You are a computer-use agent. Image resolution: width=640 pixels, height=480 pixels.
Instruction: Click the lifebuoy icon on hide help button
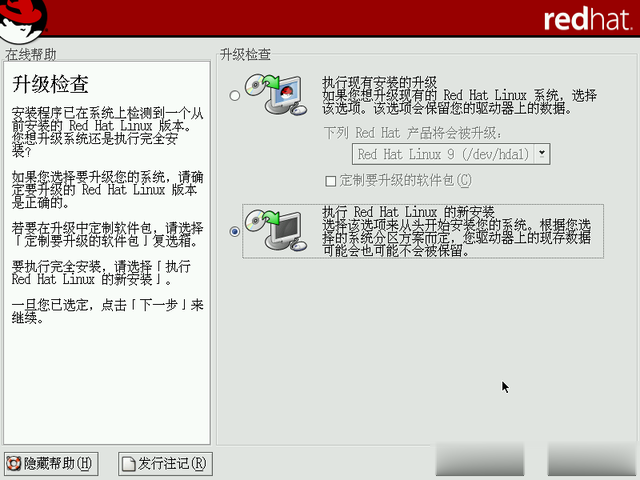coord(13,464)
